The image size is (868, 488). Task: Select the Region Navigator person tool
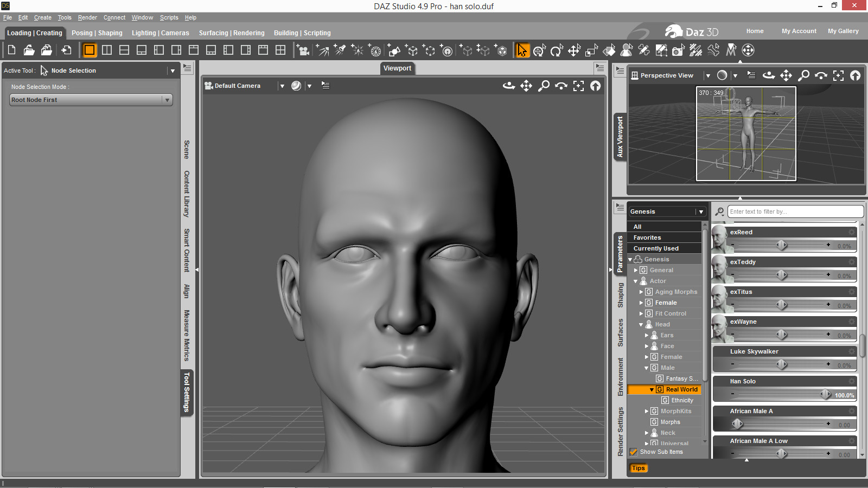(x=627, y=50)
